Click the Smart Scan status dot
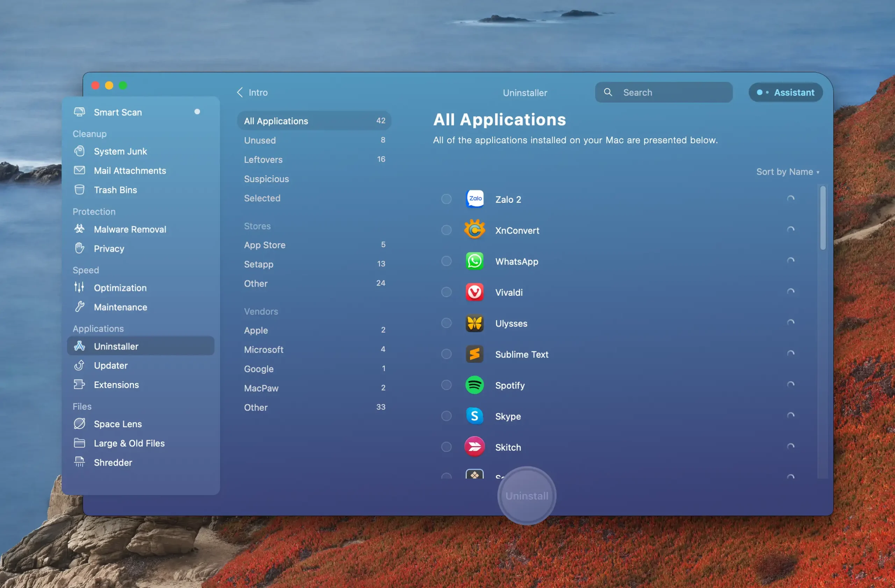 [x=197, y=112]
